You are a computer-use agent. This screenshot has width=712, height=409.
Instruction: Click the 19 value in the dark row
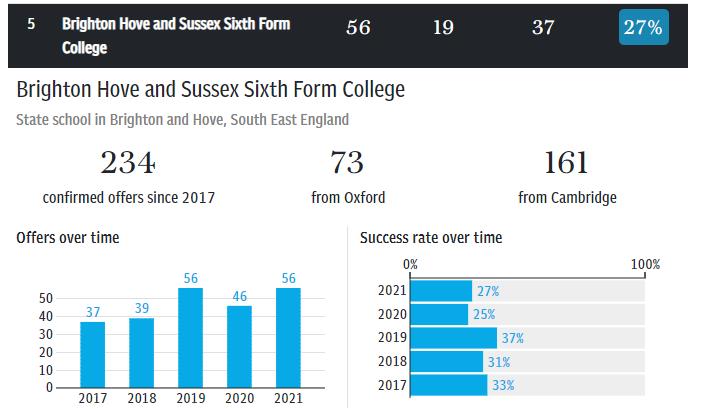(x=443, y=28)
